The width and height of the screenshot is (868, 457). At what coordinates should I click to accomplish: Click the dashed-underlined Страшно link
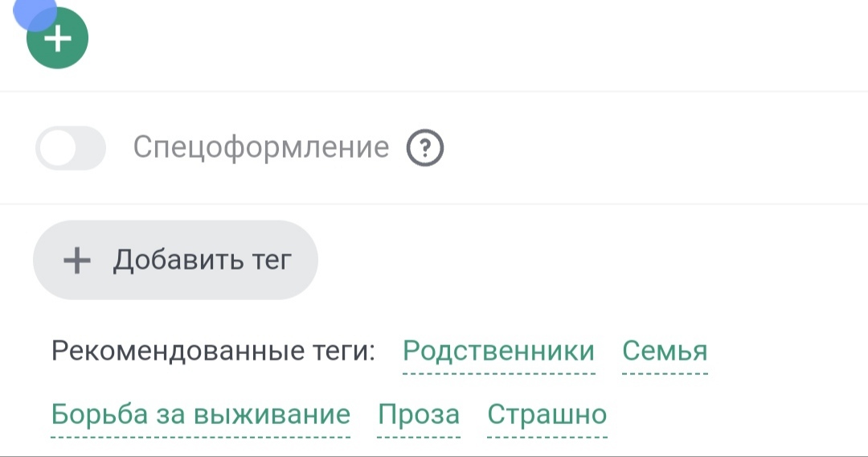tap(547, 414)
